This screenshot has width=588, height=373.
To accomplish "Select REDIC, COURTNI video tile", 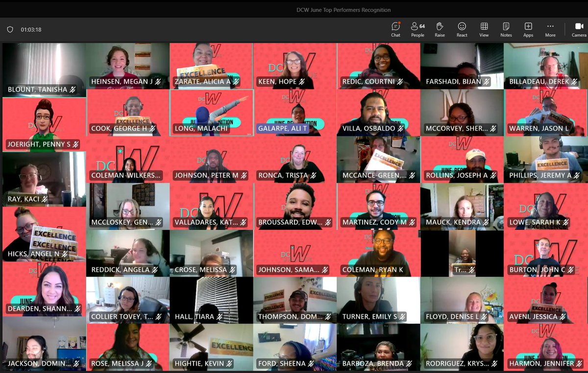I will [378, 66].
